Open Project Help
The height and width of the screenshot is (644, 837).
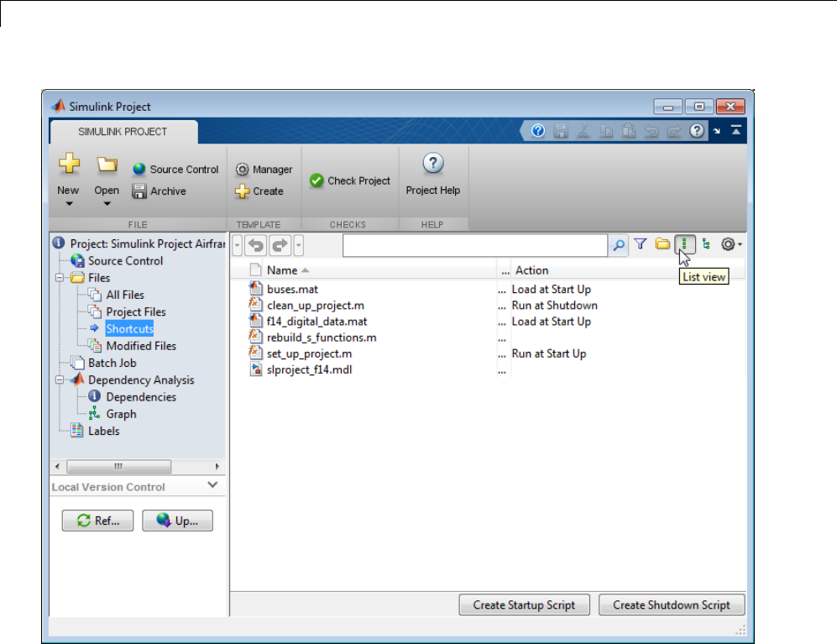coord(433,174)
